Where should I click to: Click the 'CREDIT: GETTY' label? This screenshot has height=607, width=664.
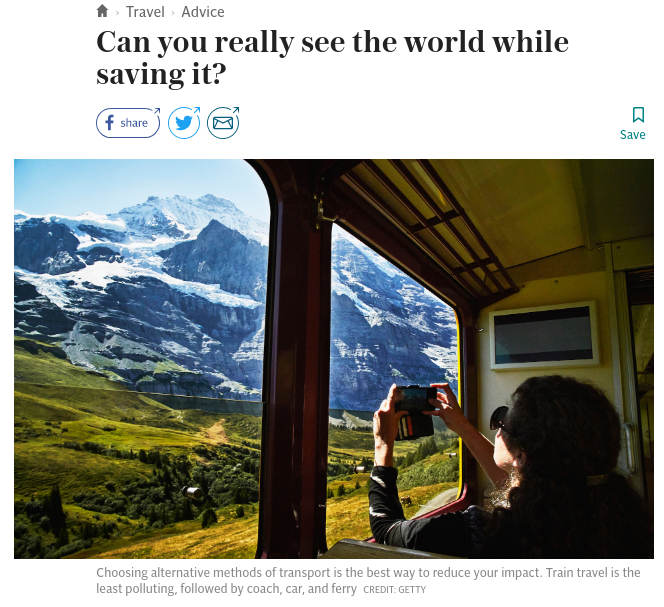coord(395,590)
